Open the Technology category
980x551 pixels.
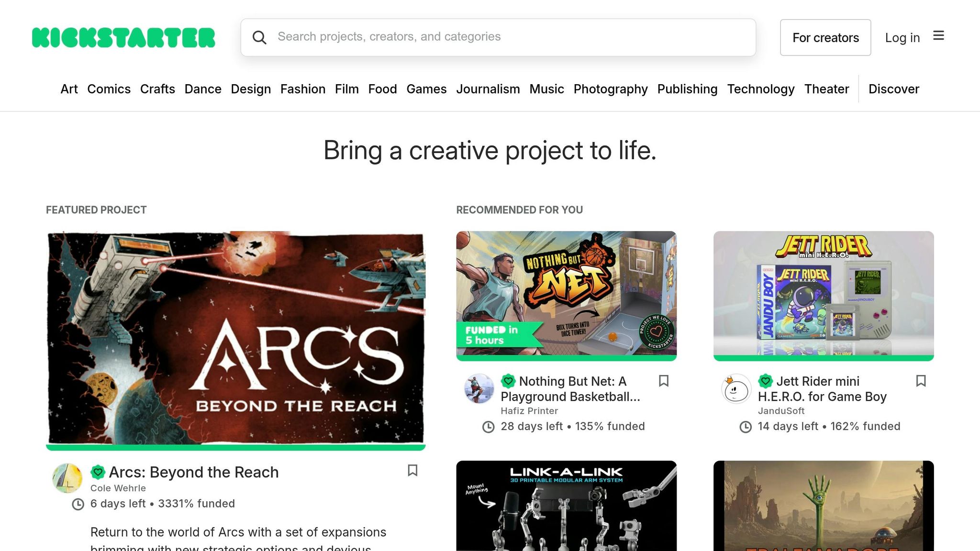pos(761,89)
